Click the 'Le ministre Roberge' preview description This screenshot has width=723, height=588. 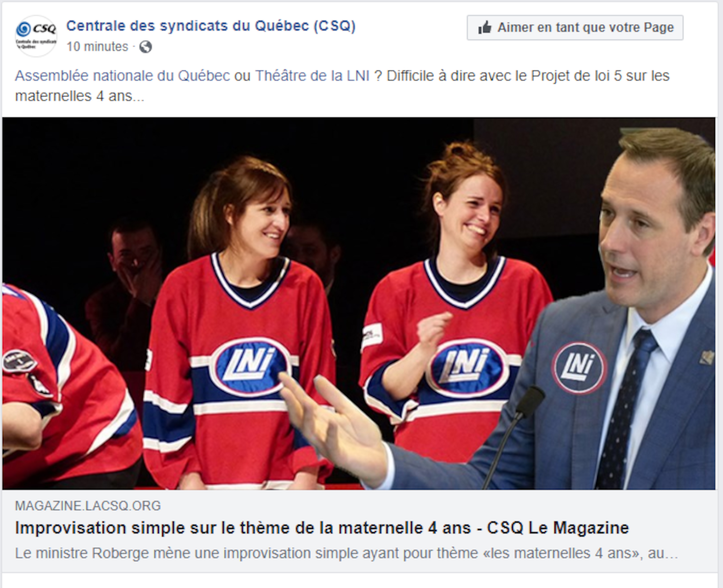[346, 553]
